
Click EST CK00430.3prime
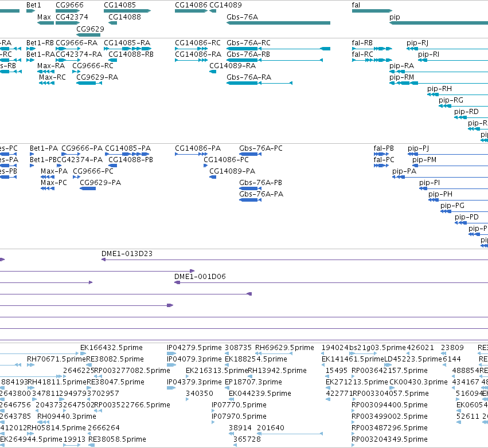(x=418, y=382)
